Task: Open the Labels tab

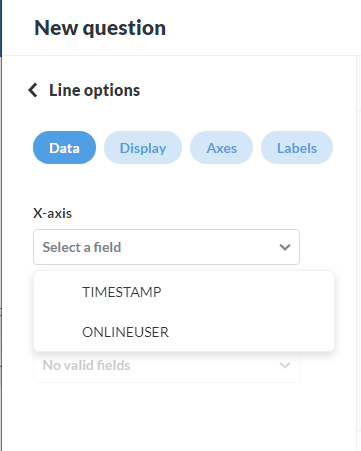Action: [x=297, y=148]
